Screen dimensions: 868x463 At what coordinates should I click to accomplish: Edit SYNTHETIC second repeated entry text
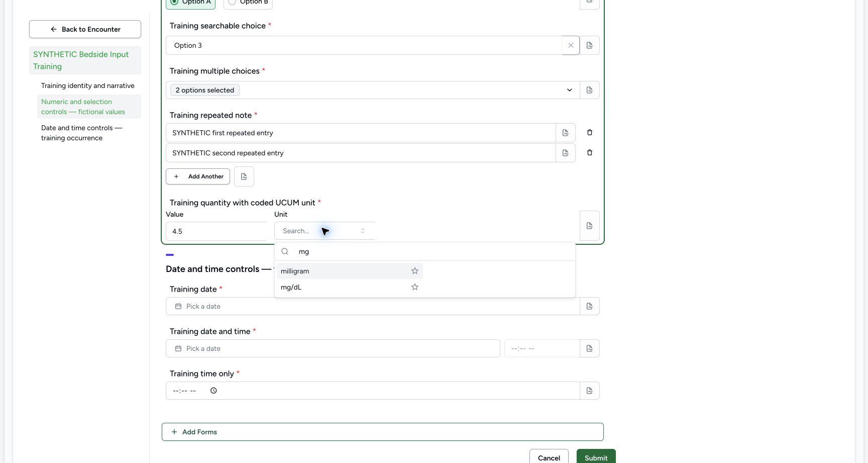(x=361, y=153)
